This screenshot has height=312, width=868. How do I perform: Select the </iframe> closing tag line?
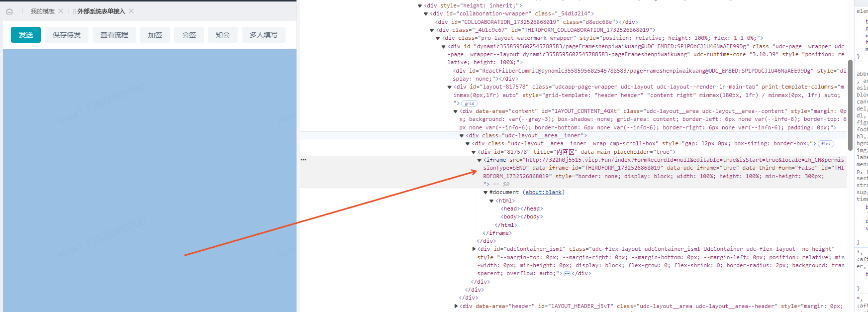coord(497,233)
